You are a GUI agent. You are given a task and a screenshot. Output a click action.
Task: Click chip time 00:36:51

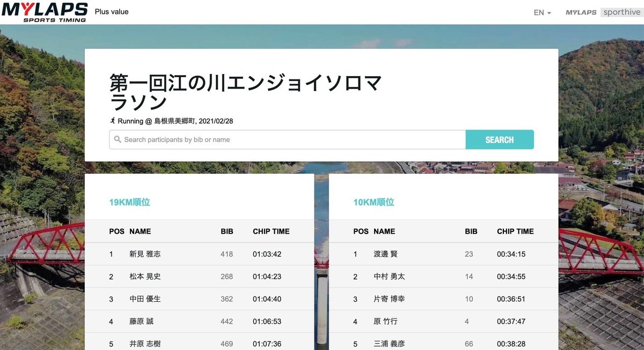511,299
